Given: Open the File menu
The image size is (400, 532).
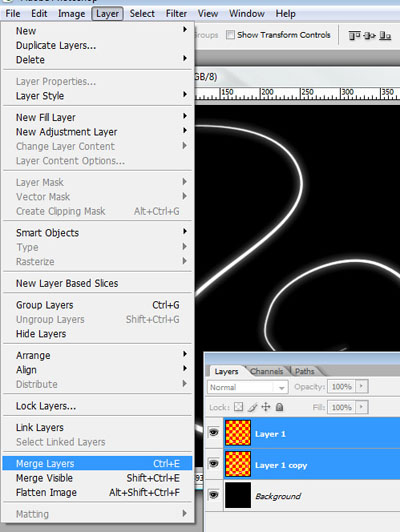Looking at the screenshot, I should coord(13,14).
